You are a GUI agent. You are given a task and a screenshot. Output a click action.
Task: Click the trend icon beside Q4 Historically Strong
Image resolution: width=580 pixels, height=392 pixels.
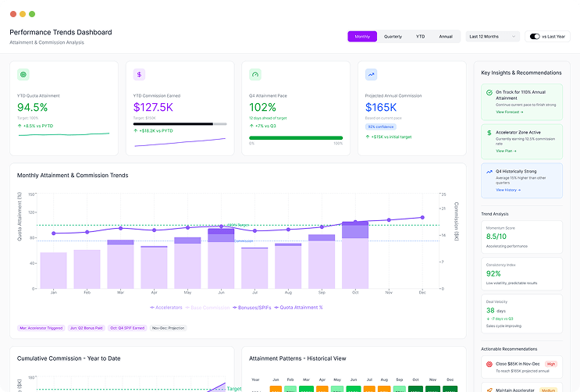(489, 171)
